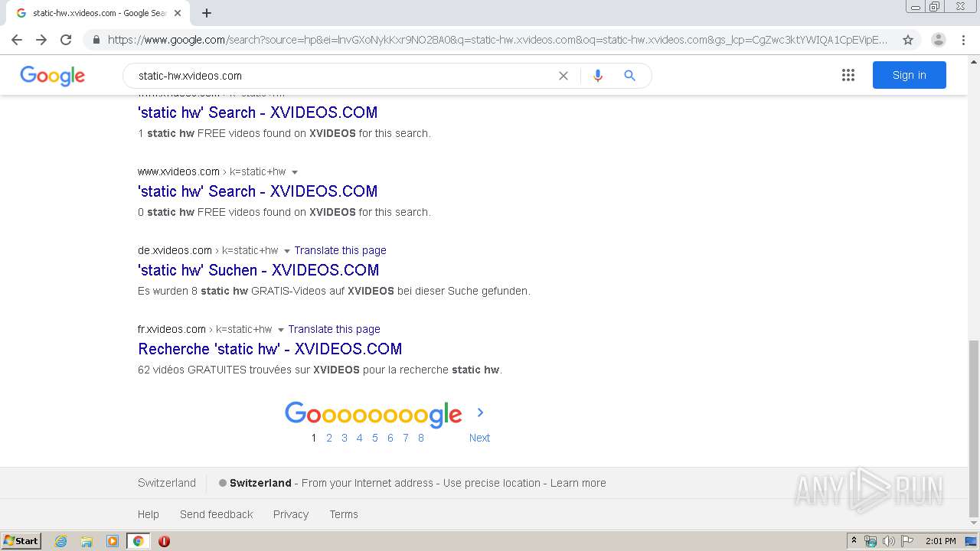Go to results page 5

pyautogui.click(x=375, y=438)
